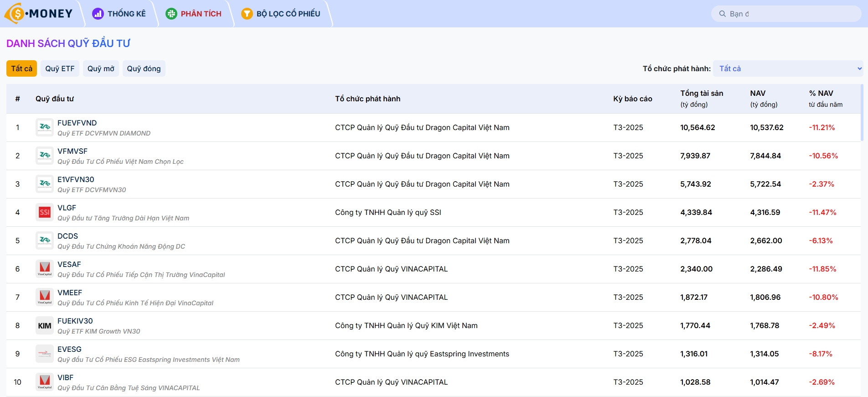Image resolution: width=868 pixels, height=397 pixels.
Task: Click Quỹ ETF KIM Growth VN30 description
Action: pos(99,331)
